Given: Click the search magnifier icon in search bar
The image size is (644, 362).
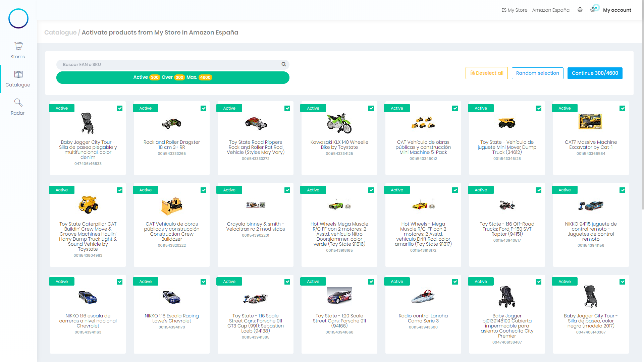Looking at the screenshot, I should [284, 64].
